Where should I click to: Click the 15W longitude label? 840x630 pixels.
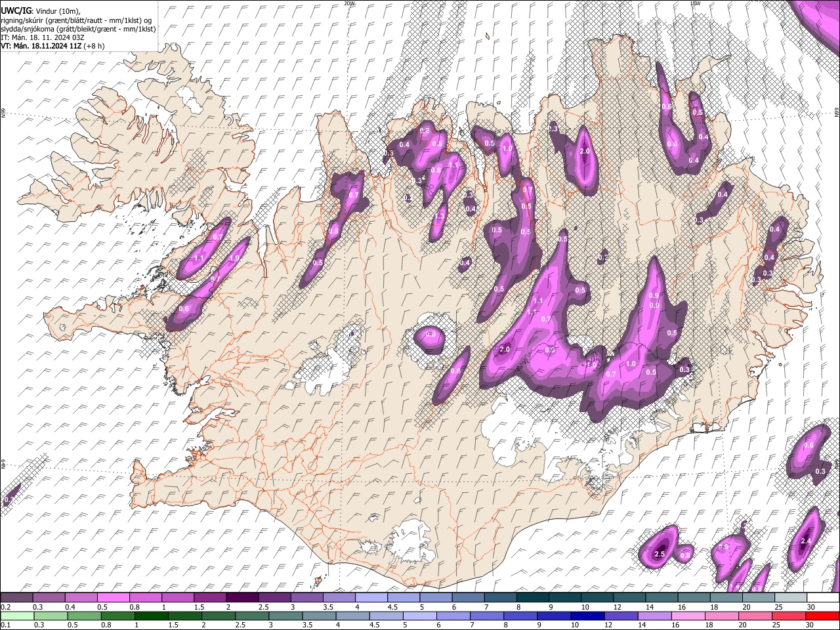click(x=695, y=3)
